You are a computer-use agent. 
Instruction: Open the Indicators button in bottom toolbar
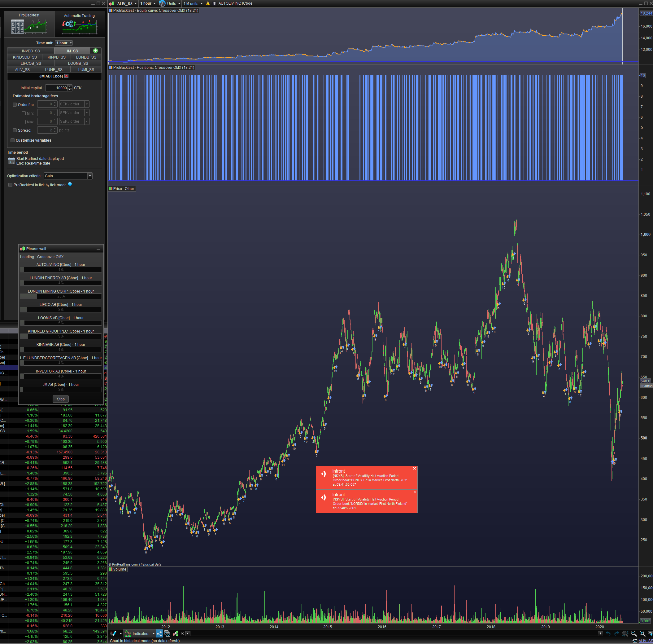(x=137, y=633)
